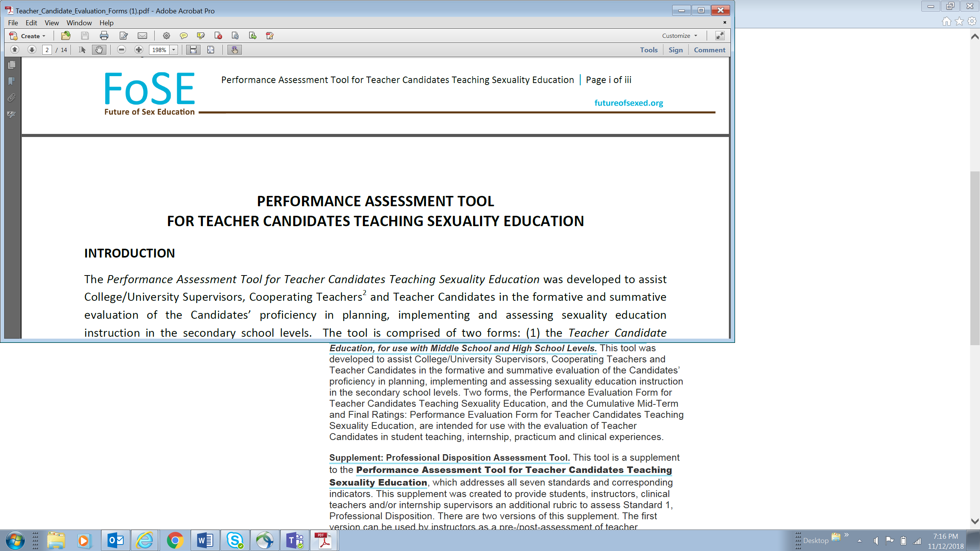
Task: Print the document with printer icon
Action: pyautogui.click(x=104, y=36)
